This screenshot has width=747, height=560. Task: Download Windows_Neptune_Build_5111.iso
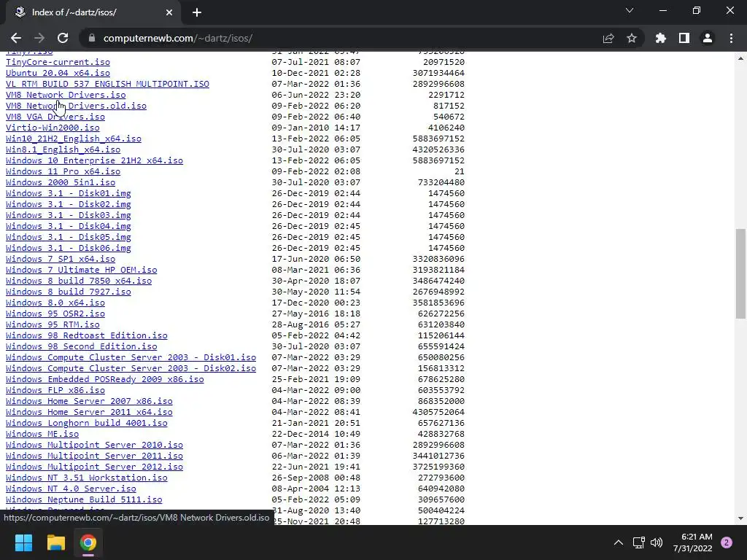(x=84, y=500)
